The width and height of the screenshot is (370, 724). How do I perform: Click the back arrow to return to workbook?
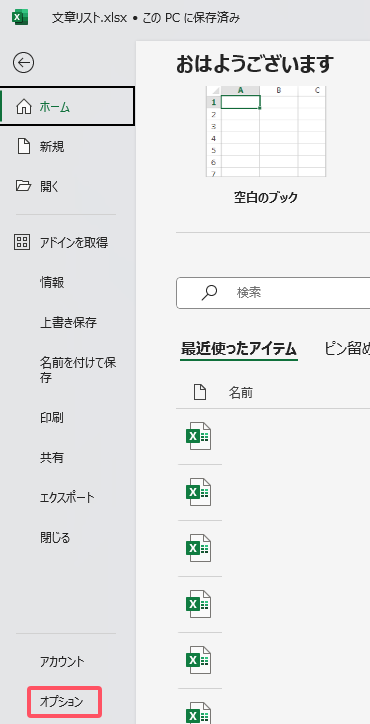point(24,62)
